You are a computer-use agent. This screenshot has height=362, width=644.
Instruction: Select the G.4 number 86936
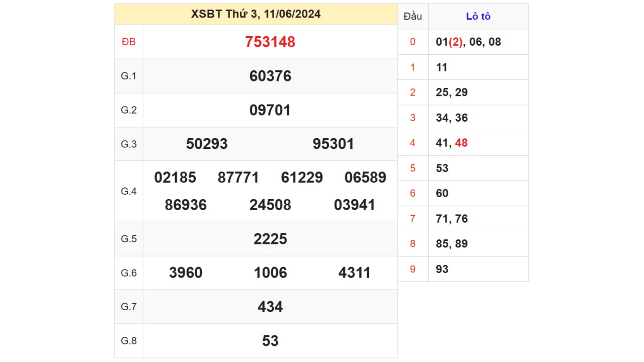pyautogui.click(x=186, y=205)
